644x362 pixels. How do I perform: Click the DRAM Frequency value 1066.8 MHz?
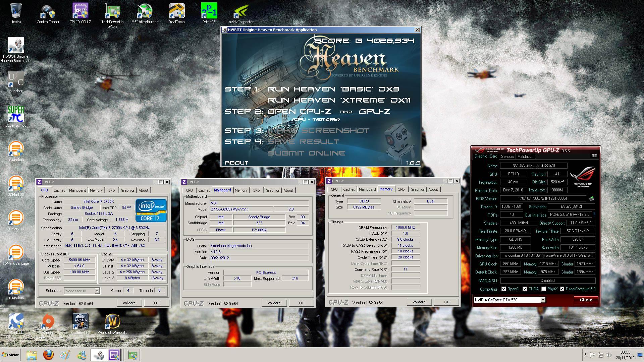[406, 227]
